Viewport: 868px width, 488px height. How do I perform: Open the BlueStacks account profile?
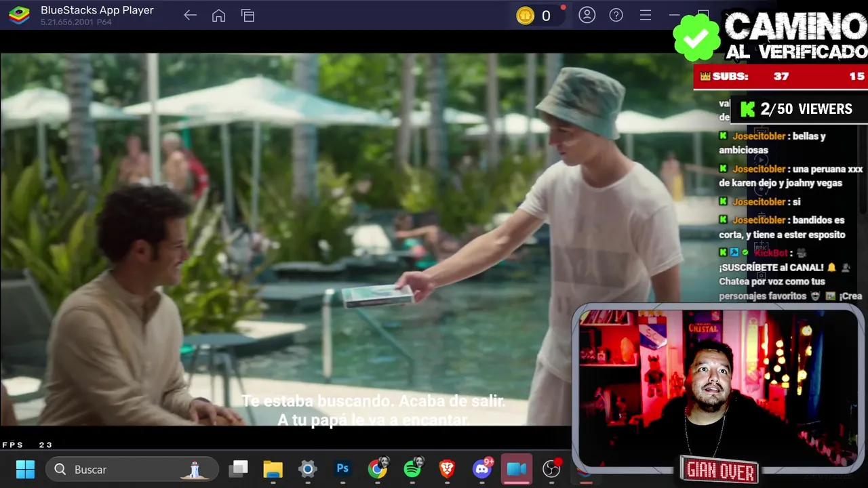point(587,15)
